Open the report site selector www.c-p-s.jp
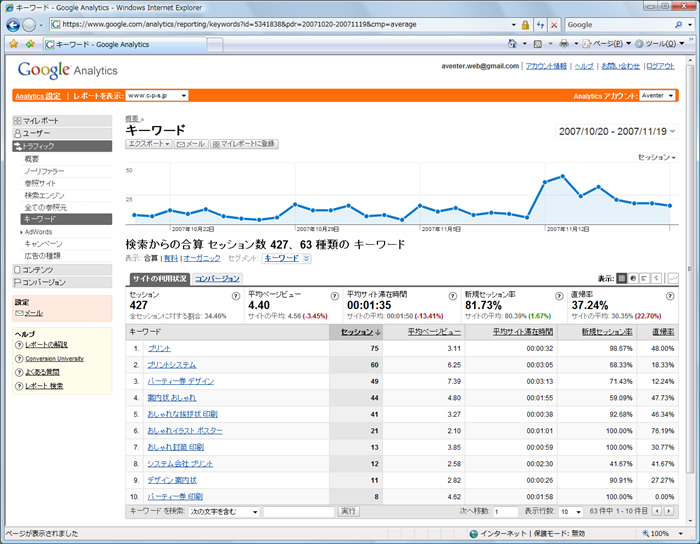This screenshot has height=544, width=700. pyautogui.click(x=157, y=96)
